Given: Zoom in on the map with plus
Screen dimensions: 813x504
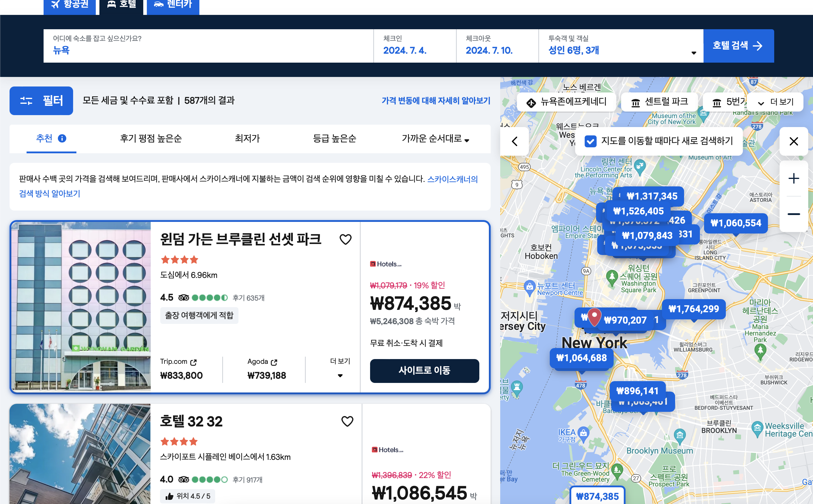Looking at the screenshot, I should click(x=794, y=178).
